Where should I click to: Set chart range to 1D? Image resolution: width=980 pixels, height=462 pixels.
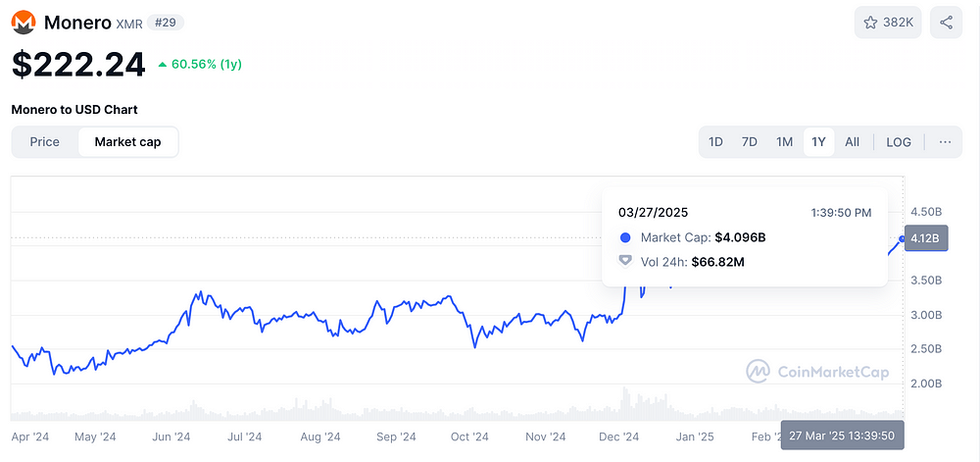[x=715, y=142]
